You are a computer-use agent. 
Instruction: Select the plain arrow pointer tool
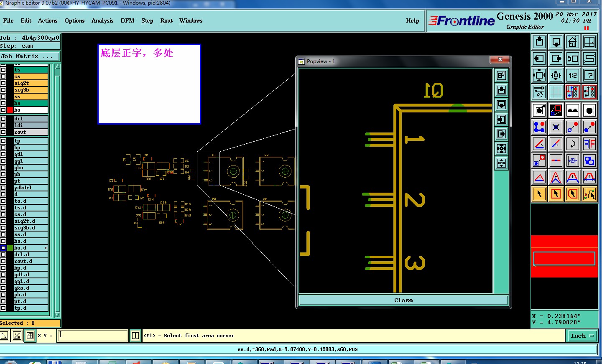pos(539,194)
